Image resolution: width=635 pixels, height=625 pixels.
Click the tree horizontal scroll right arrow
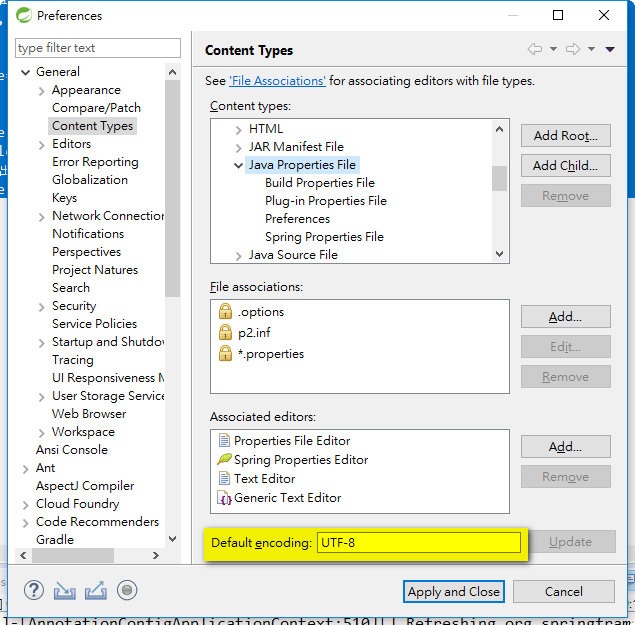pyautogui.click(x=156, y=555)
